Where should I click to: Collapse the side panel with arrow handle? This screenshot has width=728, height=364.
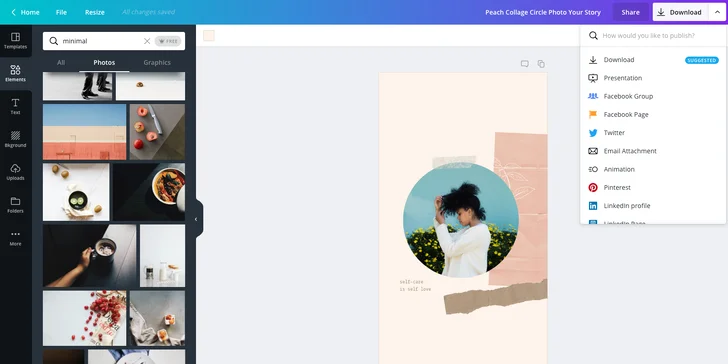click(196, 219)
